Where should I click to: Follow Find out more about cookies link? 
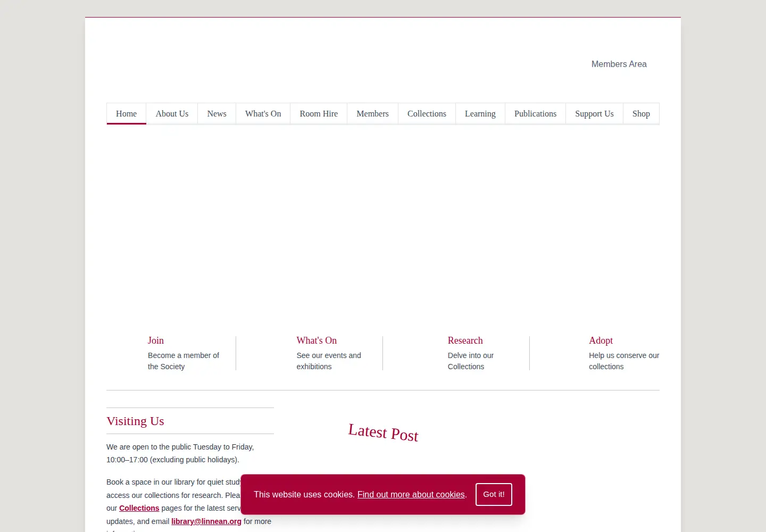(x=411, y=494)
